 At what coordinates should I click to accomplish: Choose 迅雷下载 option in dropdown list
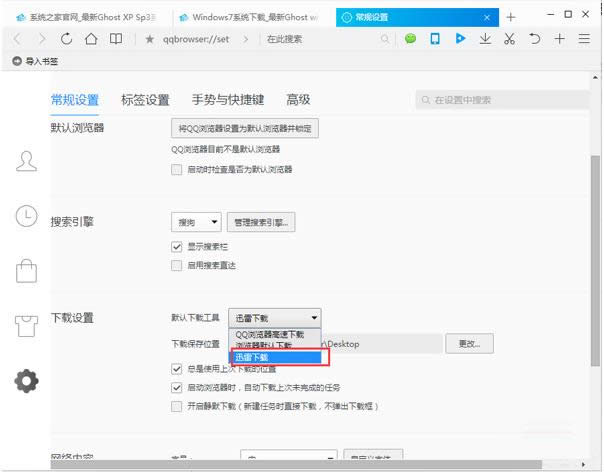tap(277, 357)
